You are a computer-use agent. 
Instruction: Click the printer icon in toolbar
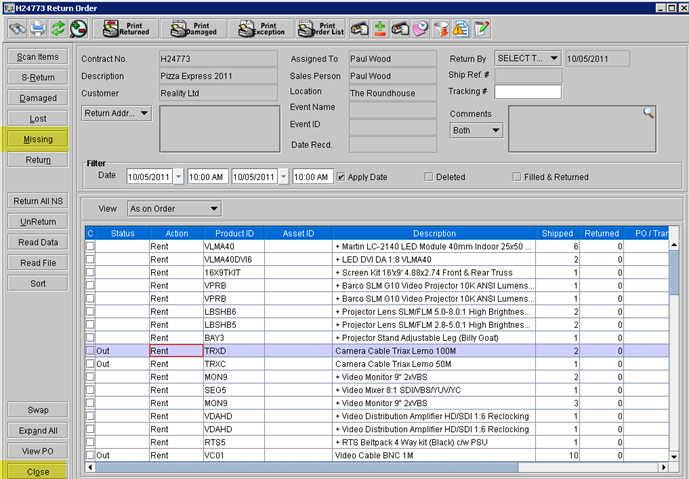37,29
